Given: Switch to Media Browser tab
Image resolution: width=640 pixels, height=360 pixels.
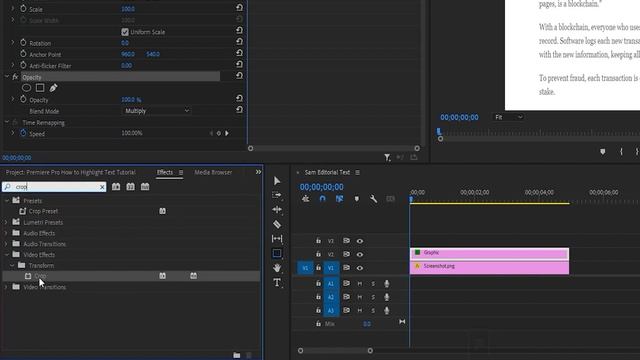Looking at the screenshot, I should pos(213,172).
